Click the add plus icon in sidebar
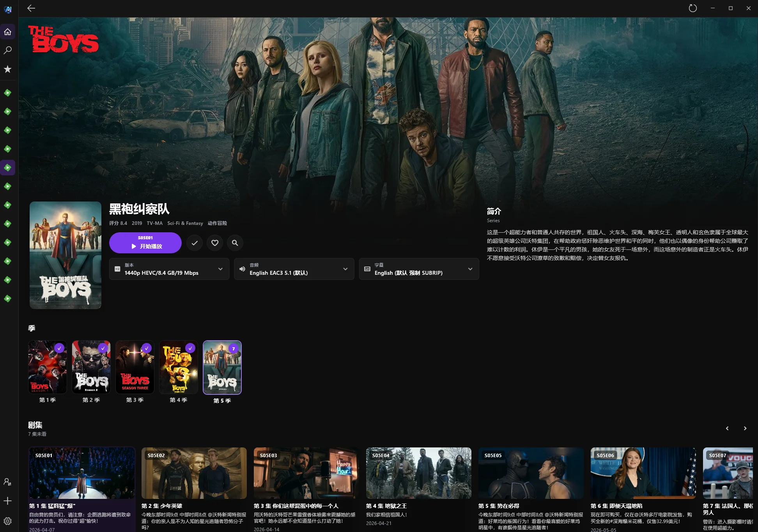Image resolution: width=758 pixels, height=532 pixels. [8, 501]
